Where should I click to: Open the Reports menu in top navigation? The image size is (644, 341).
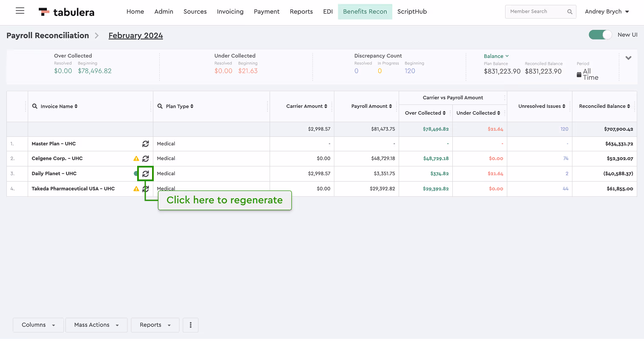(301, 12)
